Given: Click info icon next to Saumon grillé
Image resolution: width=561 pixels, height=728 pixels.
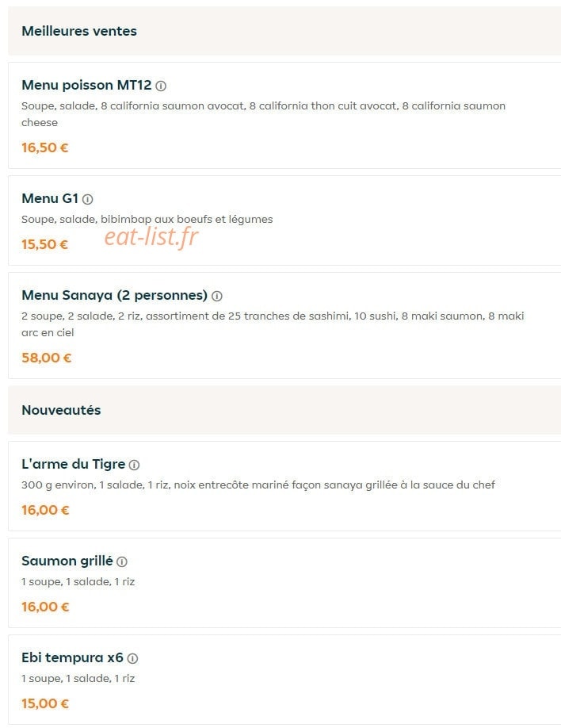Looking at the screenshot, I should 121,561.
